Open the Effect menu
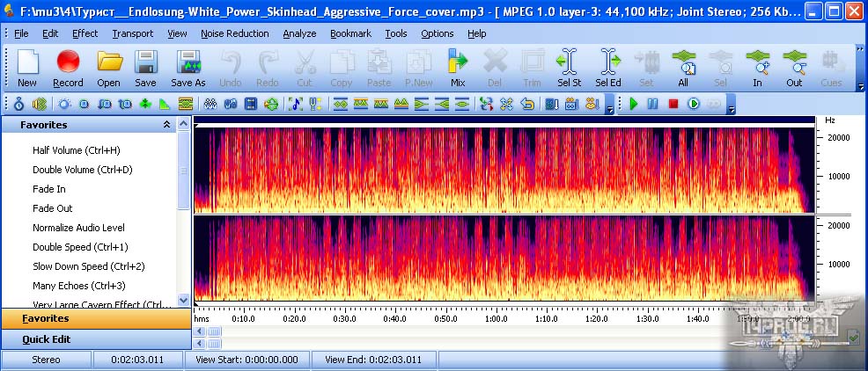868x371 pixels. pyautogui.click(x=85, y=33)
